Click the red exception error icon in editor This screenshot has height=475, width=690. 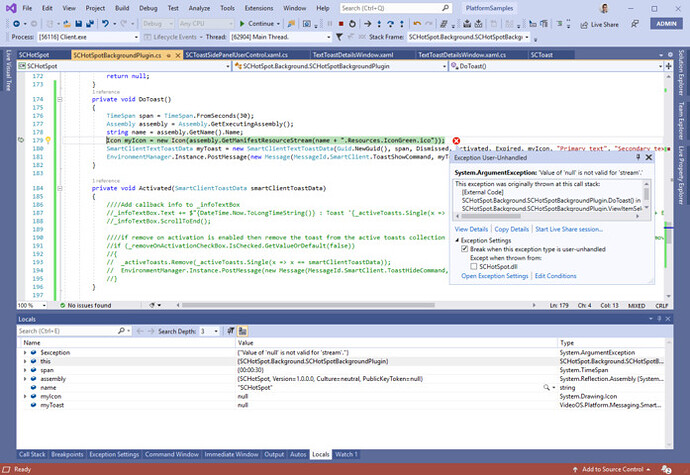(x=456, y=141)
